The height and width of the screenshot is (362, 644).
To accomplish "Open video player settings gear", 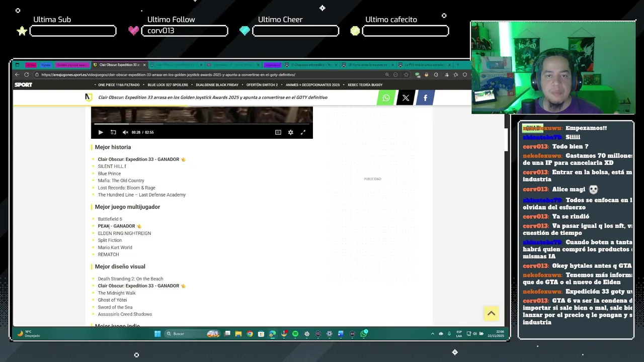I will point(290,132).
